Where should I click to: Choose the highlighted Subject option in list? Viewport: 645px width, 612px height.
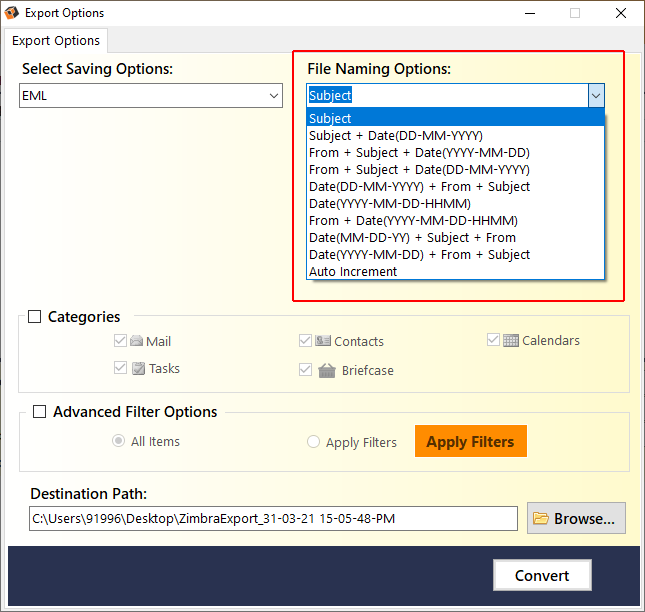point(455,118)
